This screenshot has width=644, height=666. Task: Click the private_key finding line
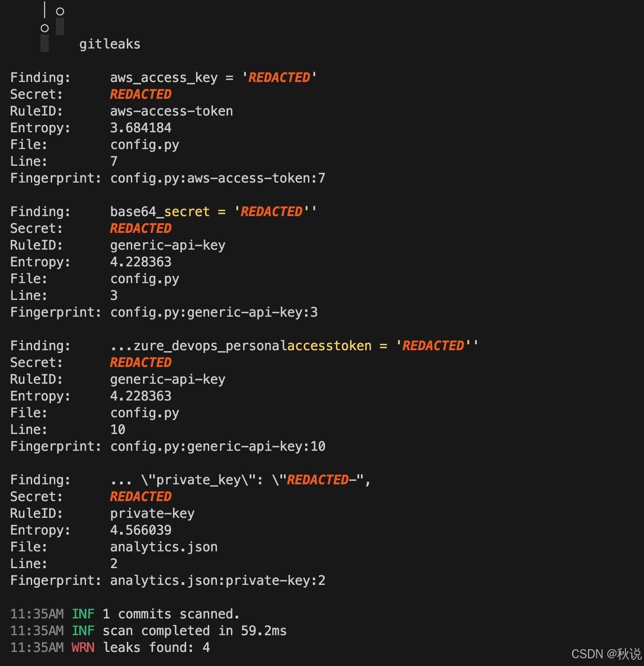click(240, 480)
